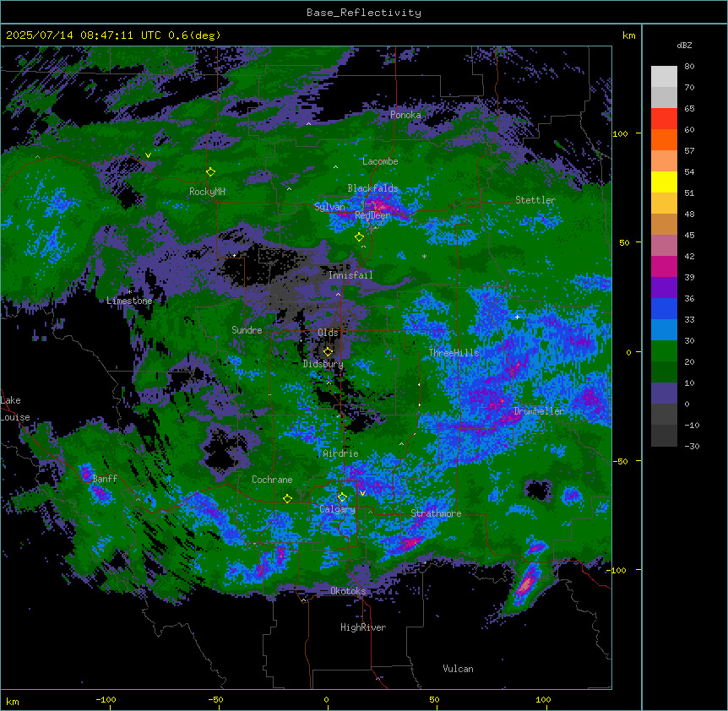Select the 0.6(deg) elevation text
The height and width of the screenshot is (711, 728).
[x=194, y=35]
